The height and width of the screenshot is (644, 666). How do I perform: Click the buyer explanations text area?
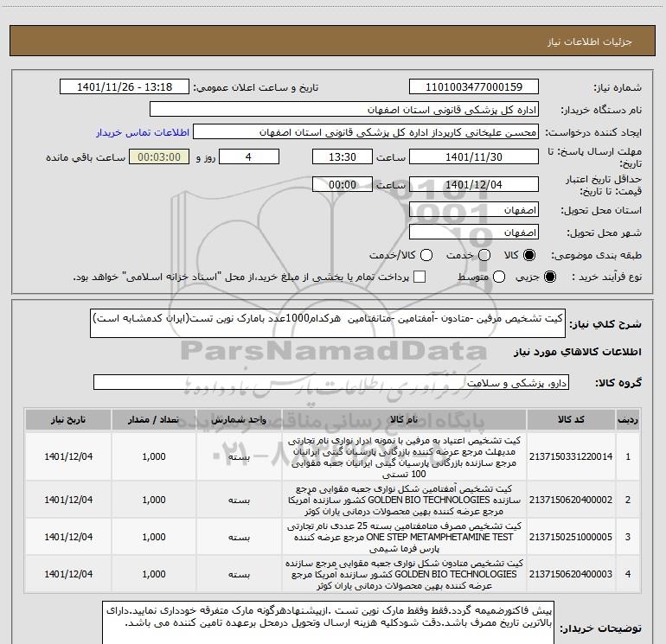click(328, 622)
